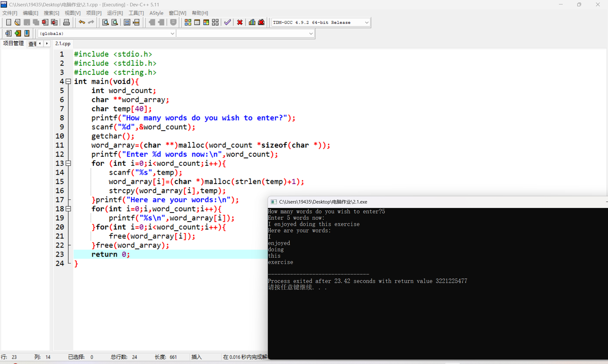Viewport: 608px width, 364px height.
Task: Open the TDM-GCC compiler selection dropdown
Action: tap(367, 22)
